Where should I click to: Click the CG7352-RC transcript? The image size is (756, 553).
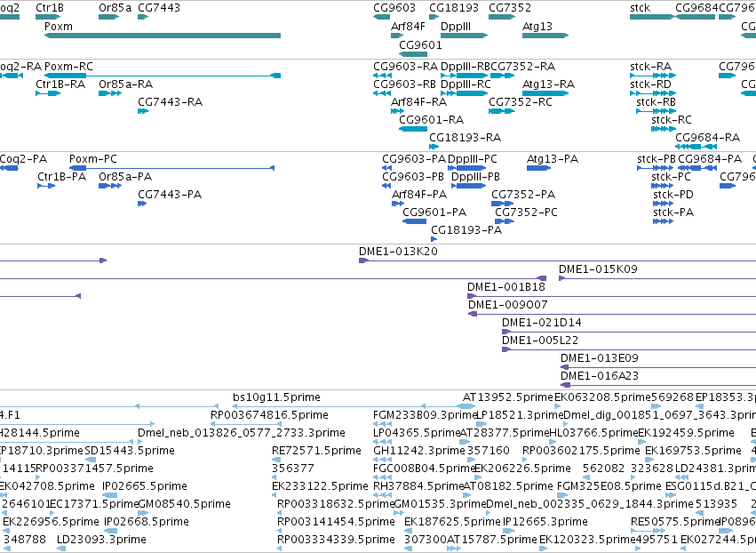[x=501, y=111]
